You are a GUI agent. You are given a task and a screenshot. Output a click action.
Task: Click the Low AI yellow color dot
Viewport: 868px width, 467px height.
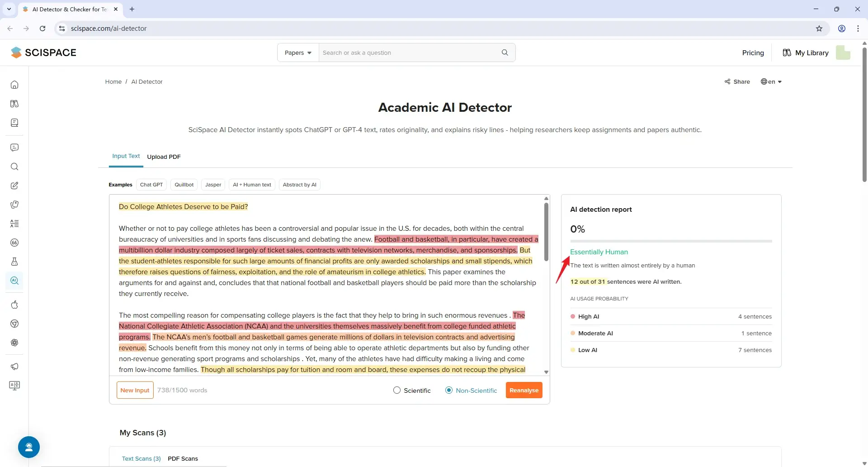coord(573,350)
